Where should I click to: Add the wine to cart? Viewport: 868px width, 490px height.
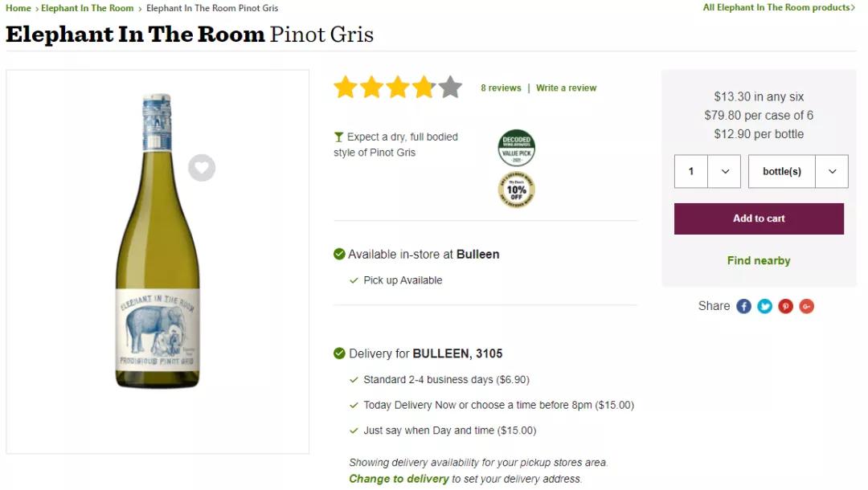pyautogui.click(x=759, y=218)
